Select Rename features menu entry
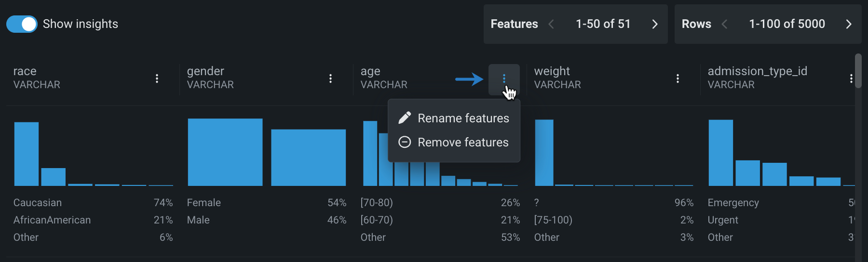The image size is (868, 262). [463, 118]
